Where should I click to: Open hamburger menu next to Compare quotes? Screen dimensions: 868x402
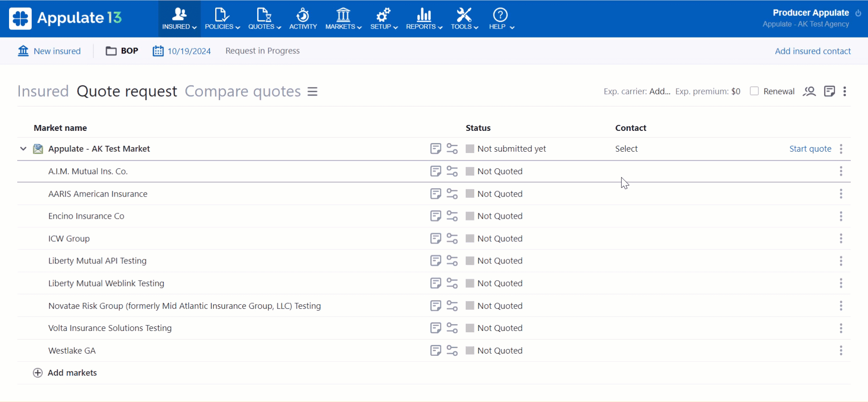click(x=313, y=91)
